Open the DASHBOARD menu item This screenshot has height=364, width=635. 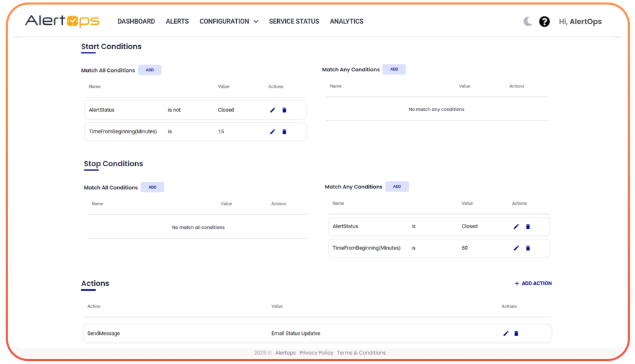[136, 21]
